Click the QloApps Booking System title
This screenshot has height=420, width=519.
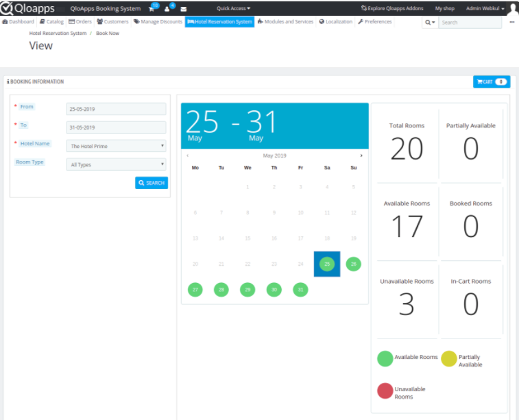pyautogui.click(x=106, y=9)
